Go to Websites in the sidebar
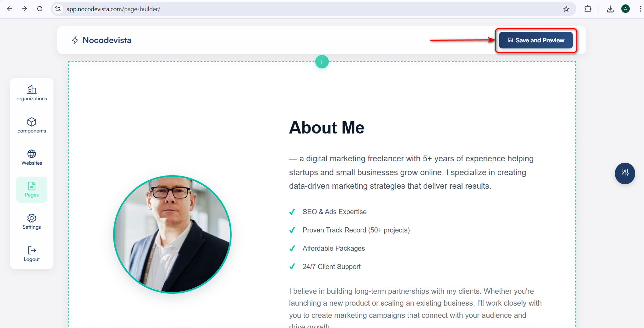This screenshot has height=328, width=644. (32, 158)
